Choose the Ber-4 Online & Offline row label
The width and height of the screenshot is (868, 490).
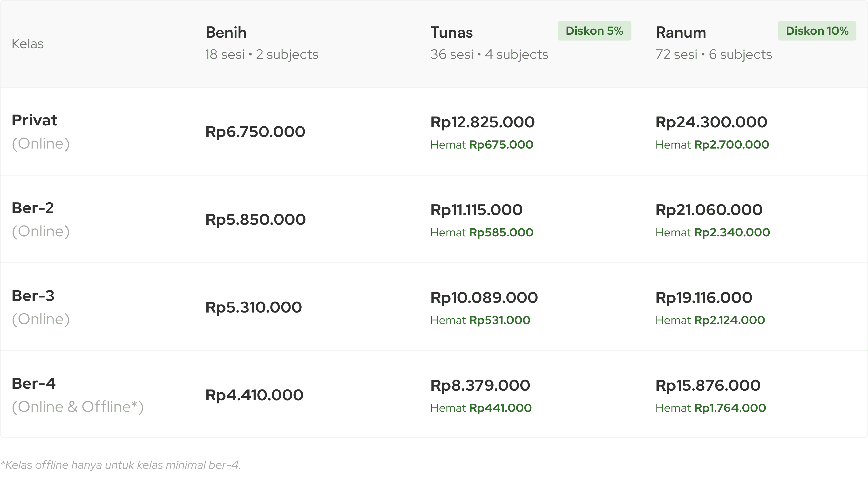(x=77, y=395)
